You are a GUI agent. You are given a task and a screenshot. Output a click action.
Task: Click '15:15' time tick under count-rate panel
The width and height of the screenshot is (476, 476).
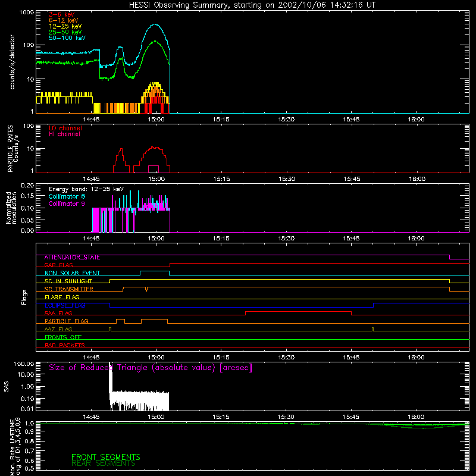click(x=221, y=120)
